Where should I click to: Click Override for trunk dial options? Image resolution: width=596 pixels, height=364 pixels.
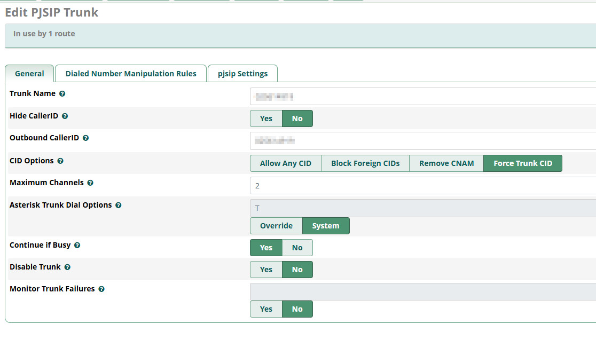click(276, 226)
